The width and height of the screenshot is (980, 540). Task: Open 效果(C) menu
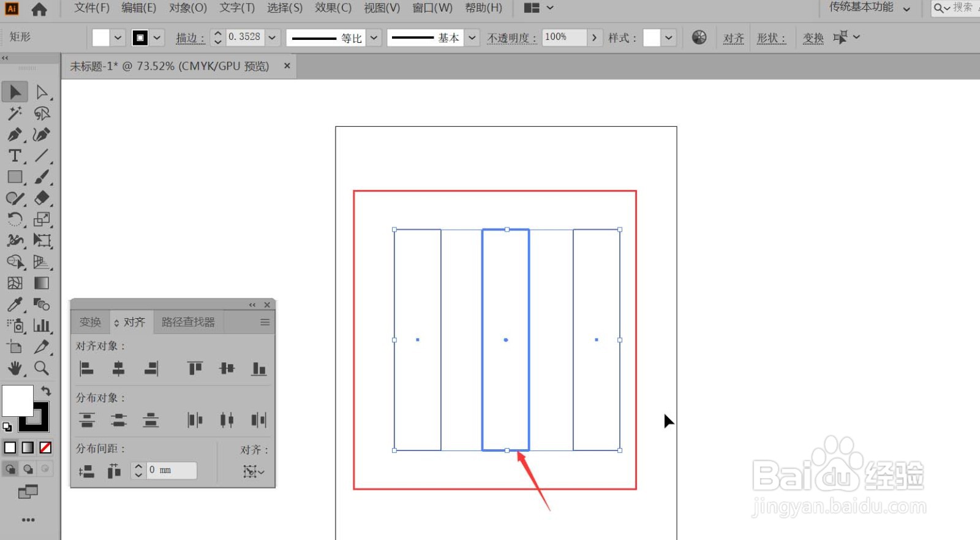(x=333, y=8)
